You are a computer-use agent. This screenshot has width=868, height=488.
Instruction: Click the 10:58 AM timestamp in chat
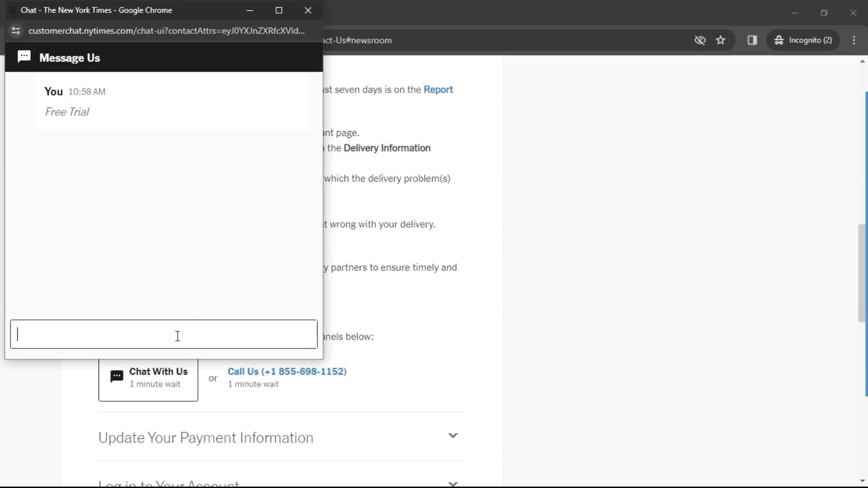(x=87, y=92)
